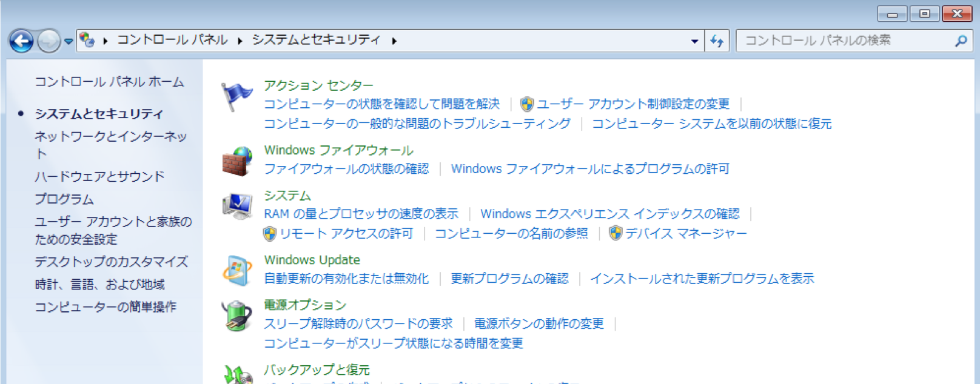Image resolution: width=980 pixels, height=384 pixels.
Task: Click the Power Options battery icon
Action: coord(237,316)
